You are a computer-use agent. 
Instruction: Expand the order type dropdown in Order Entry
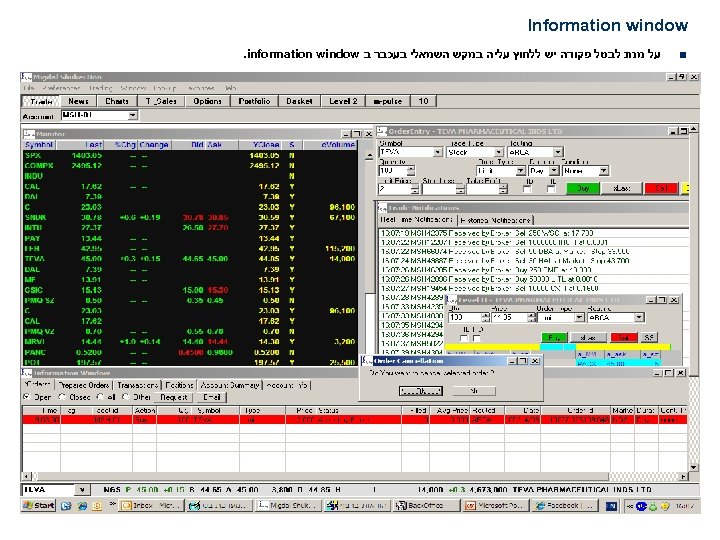(520, 171)
